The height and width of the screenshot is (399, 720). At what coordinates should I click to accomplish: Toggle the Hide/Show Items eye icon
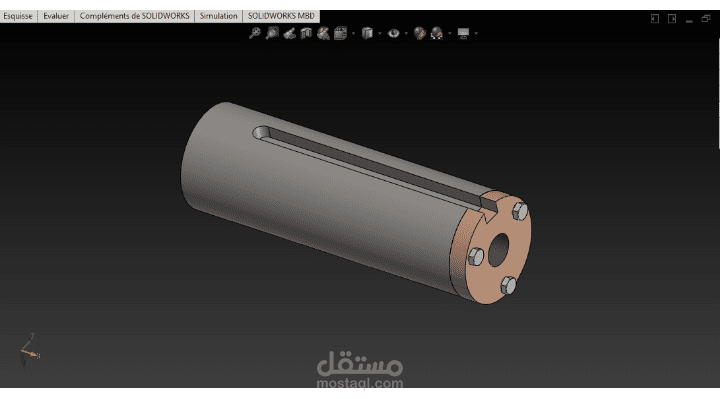pos(394,33)
